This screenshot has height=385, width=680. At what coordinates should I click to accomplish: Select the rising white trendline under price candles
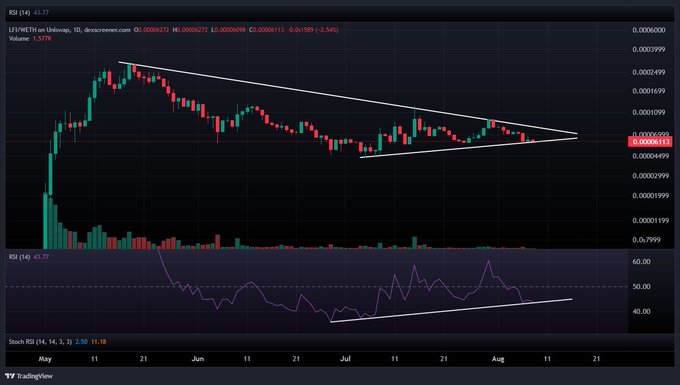click(468, 147)
